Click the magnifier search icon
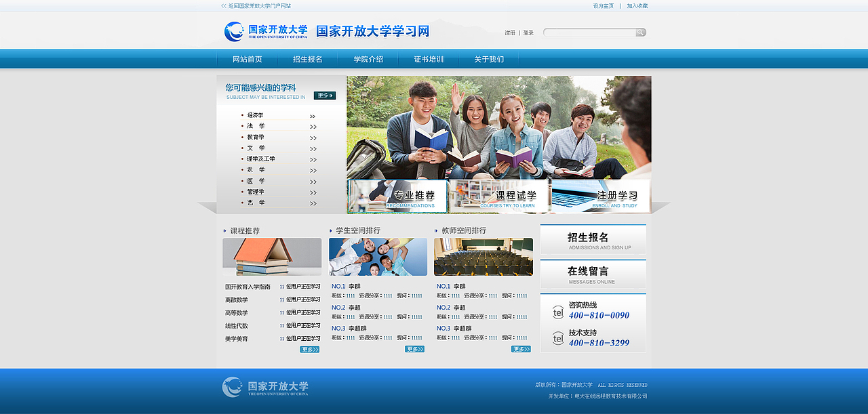This screenshot has width=868, height=414. tap(640, 33)
